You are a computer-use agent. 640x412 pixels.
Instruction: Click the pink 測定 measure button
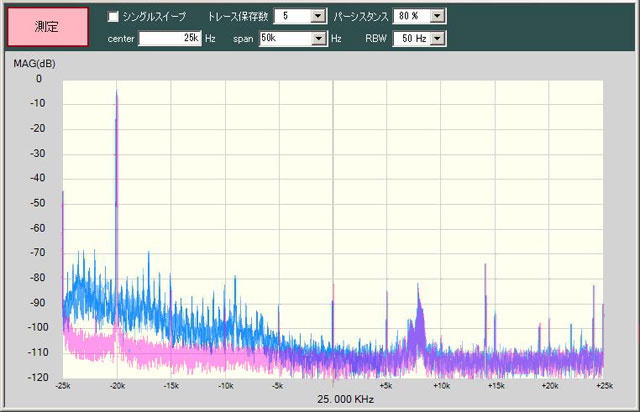(48, 27)
